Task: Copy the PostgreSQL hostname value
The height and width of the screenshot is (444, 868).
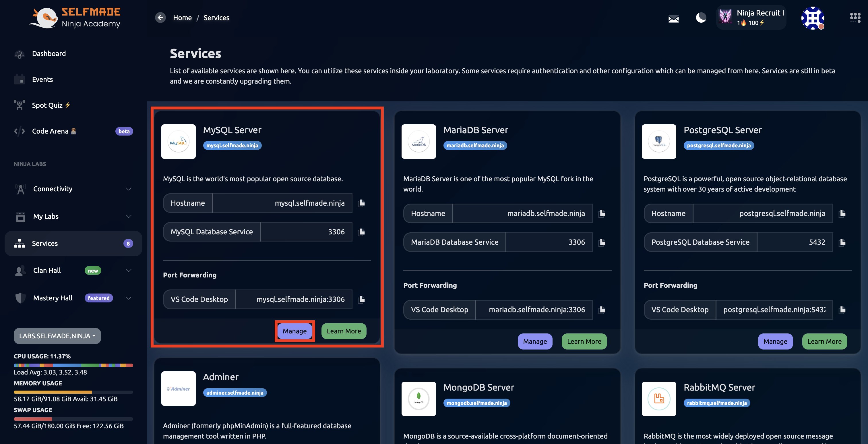Action: click(x=842, y=213)
